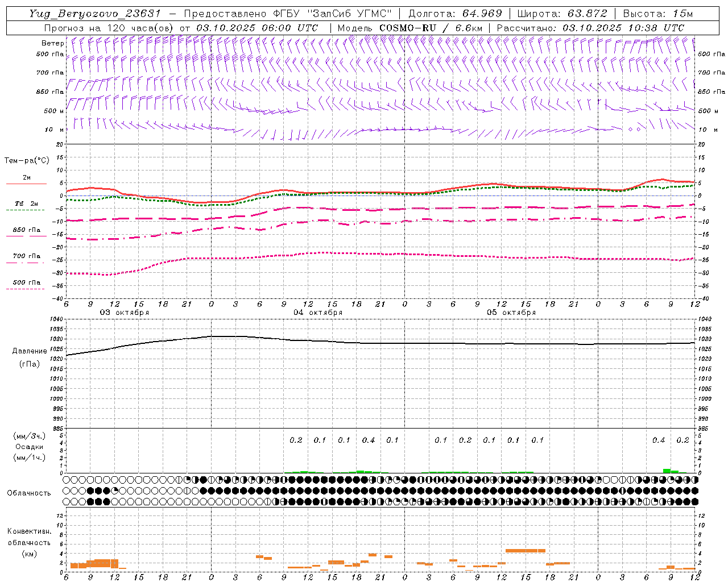This screenshot has width=728, height=582.
Task: Click the Тем-ра(°C) axis label
Action: [27, 161]
